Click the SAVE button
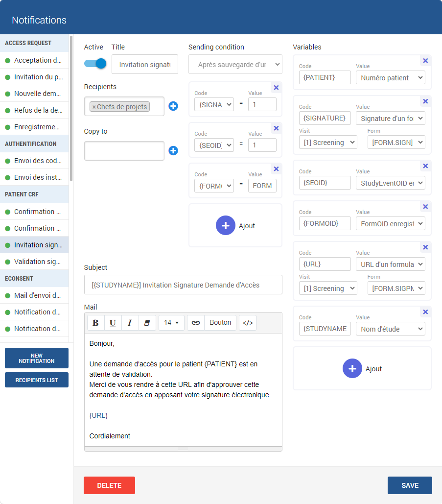This screenshot has width=442, height=504. pos(410,485)
